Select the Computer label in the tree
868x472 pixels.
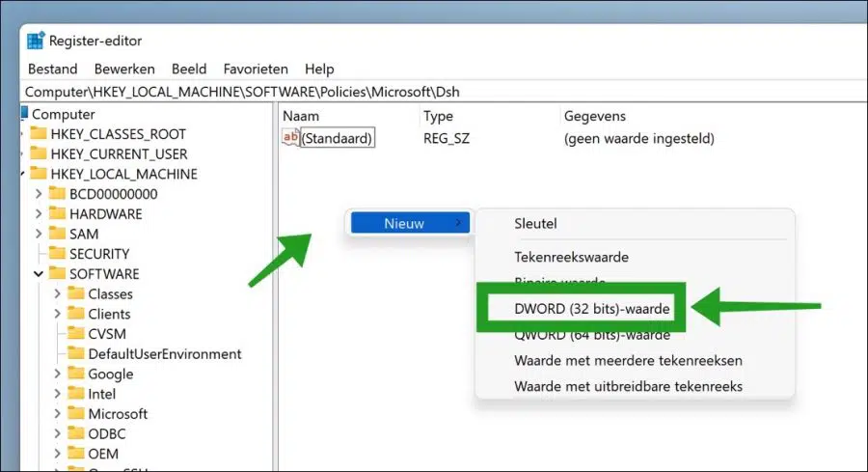(x=63, y=114)
